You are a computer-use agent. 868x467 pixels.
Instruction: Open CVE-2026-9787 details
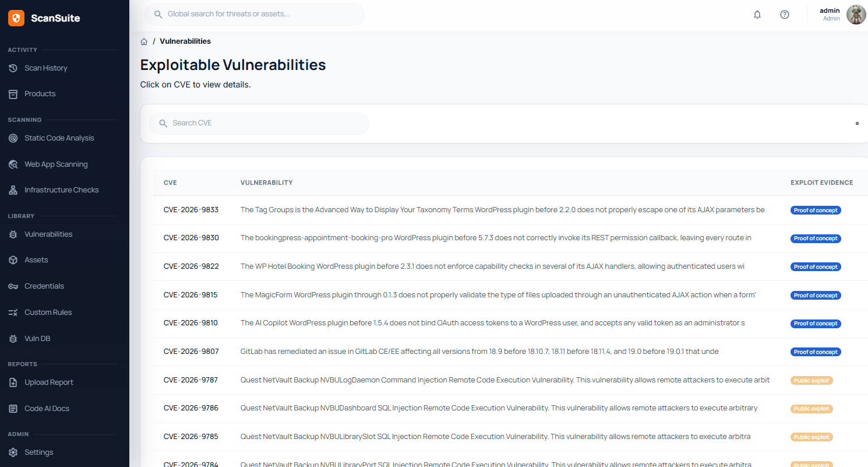pyautogui.click(x=190, y=380)
